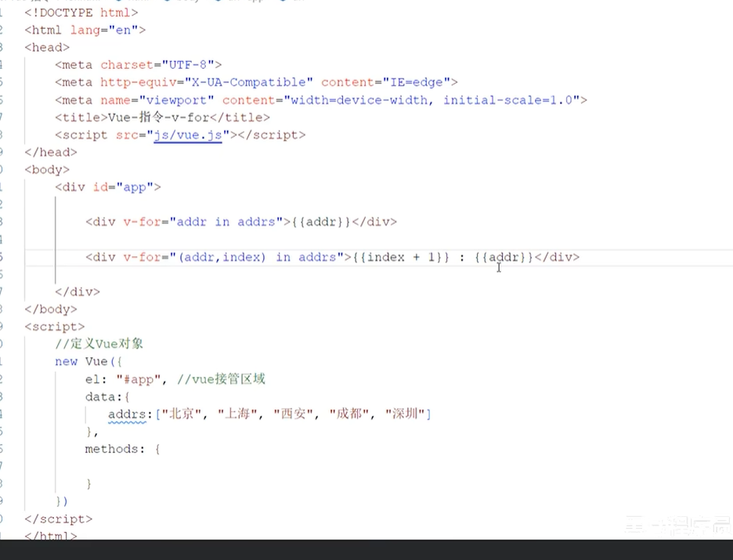The image size is (733, 560).
Task: Click the addrs key with squiggly underline
Action: click(127, 414)
